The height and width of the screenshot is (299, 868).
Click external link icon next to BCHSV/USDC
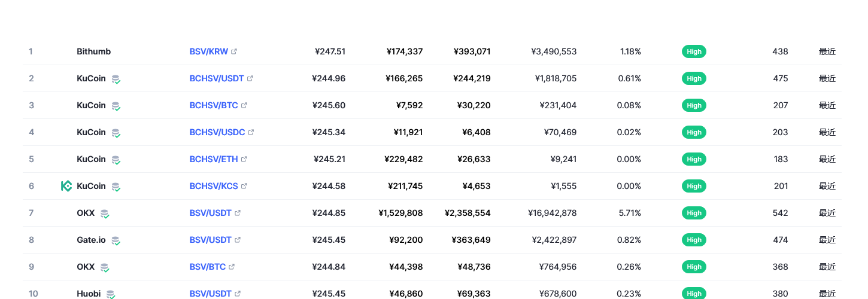(251, 132)
